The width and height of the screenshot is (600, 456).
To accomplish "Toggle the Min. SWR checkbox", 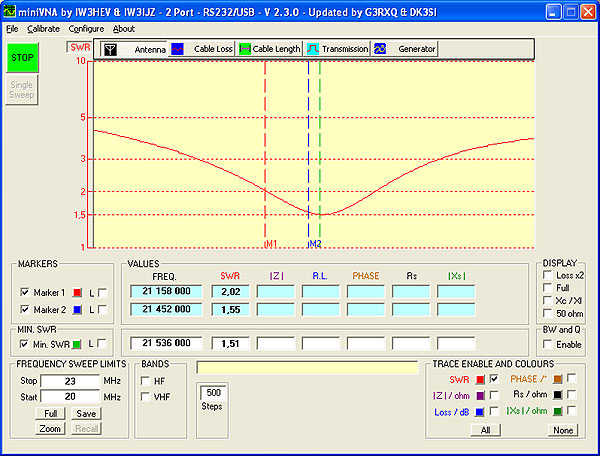I will (25, 344).
